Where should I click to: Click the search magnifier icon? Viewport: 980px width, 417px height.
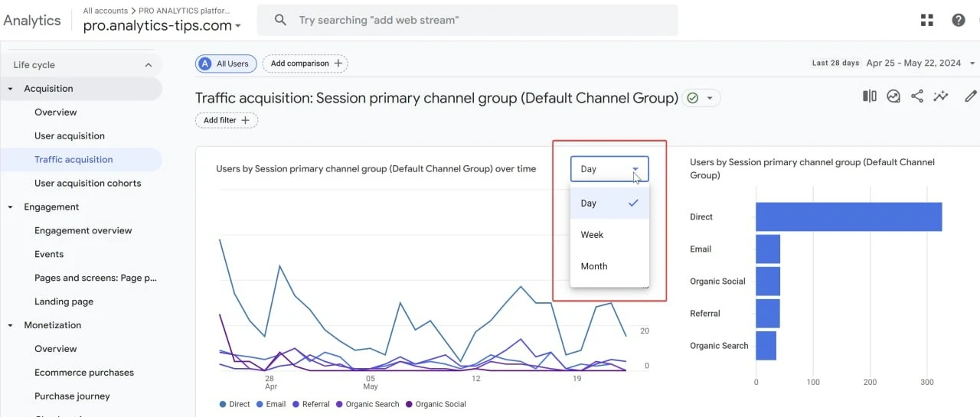(280, 20)
